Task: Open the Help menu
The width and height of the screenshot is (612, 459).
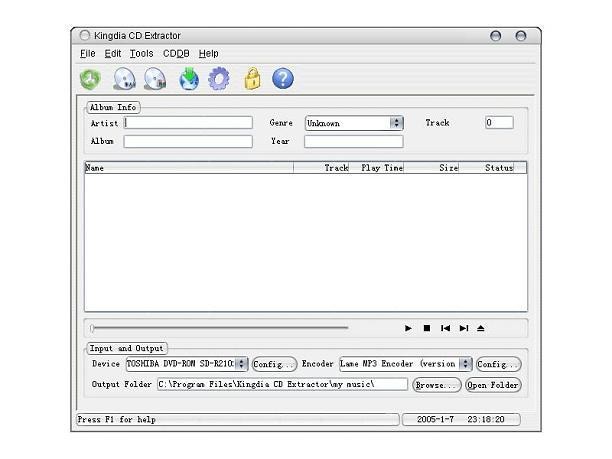Action: pos(208,53)
